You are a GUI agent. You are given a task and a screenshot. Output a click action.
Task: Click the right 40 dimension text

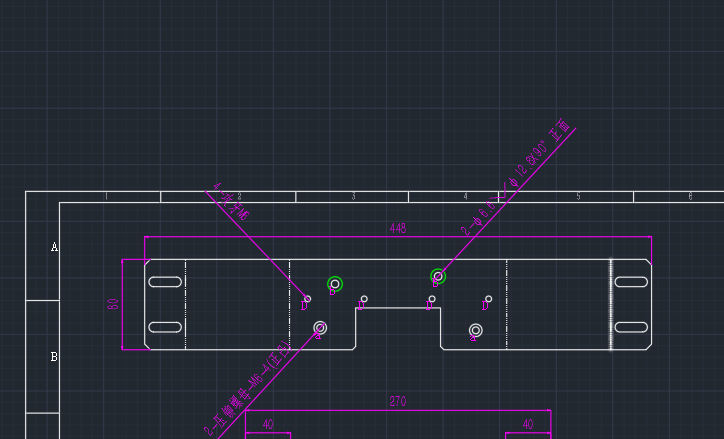click(x=528, y=425)
